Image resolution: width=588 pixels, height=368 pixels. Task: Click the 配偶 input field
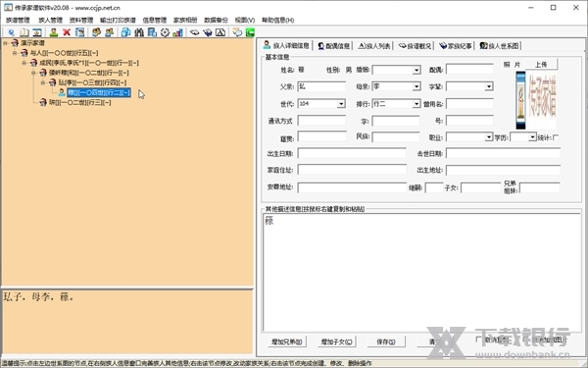coord(469,70)
